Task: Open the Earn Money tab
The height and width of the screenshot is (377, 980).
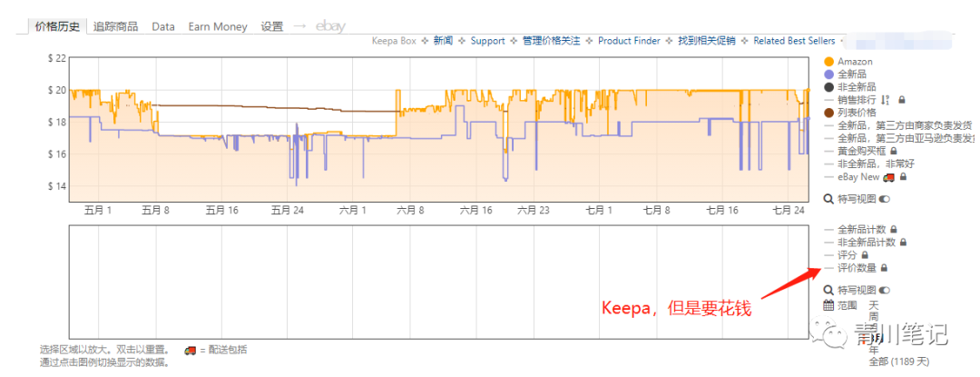Action: (x=218, y=27)
